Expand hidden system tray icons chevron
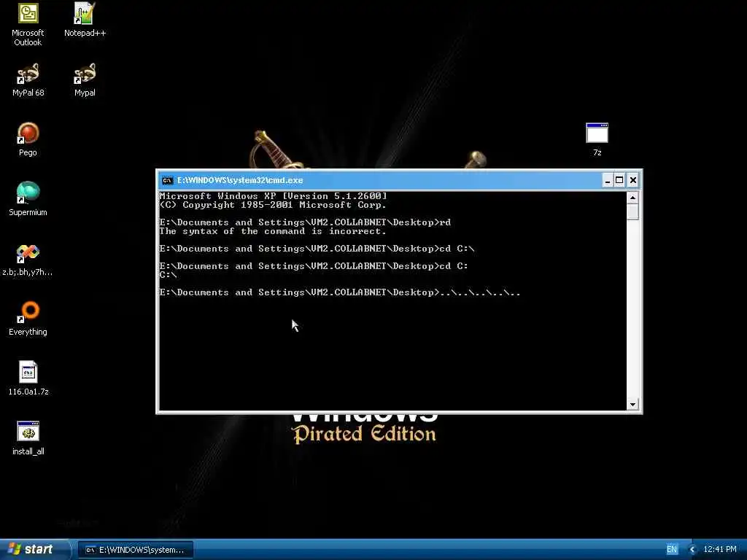The height and width of the screenshot is (560, 747). click(692, 550)
